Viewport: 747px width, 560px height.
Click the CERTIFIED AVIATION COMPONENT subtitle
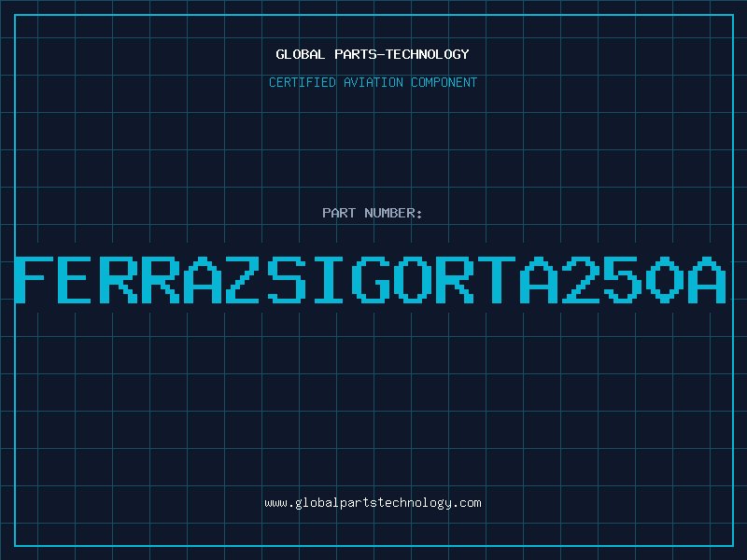tap(373, 82)
